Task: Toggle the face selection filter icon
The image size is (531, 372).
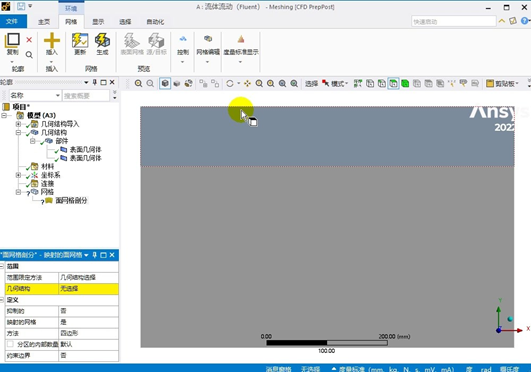Action: click(x=393, y=83)
